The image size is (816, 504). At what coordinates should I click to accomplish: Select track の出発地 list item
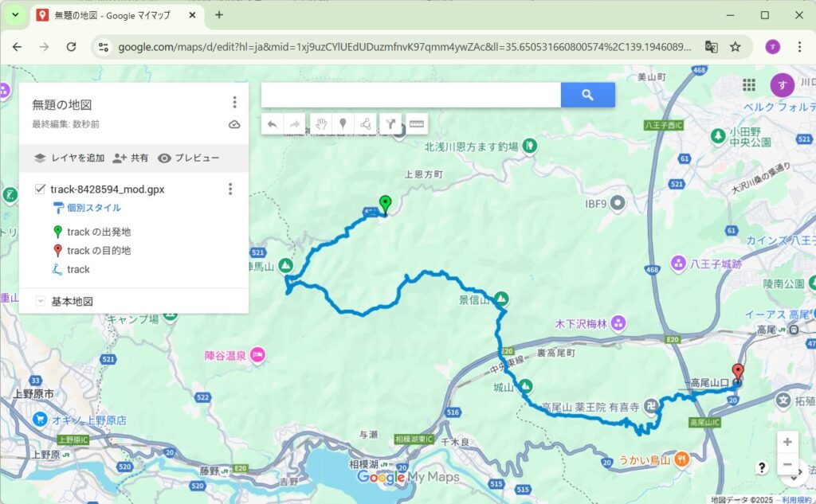tap(92, 232)
